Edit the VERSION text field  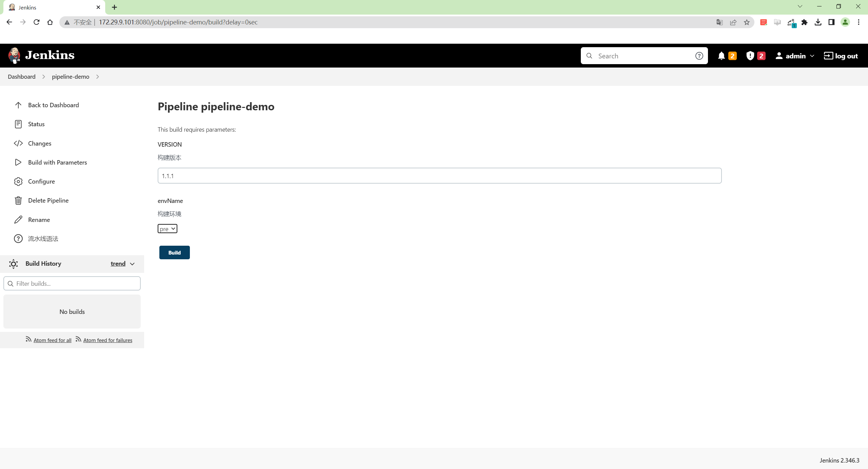(x=439, y=176)
